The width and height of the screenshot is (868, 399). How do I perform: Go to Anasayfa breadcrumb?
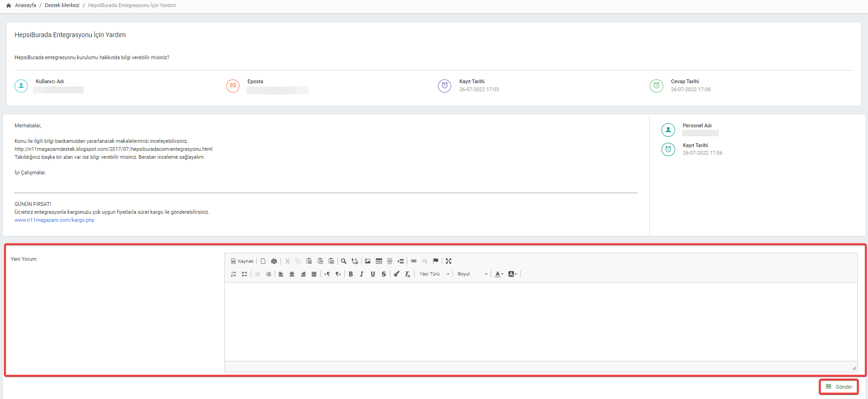25,6
